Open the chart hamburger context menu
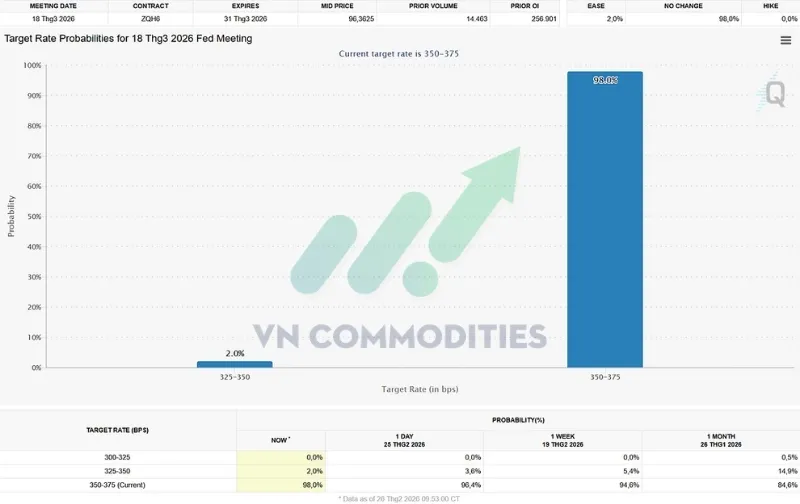Screen dimensions: 800x504 (x=786, y=40)
